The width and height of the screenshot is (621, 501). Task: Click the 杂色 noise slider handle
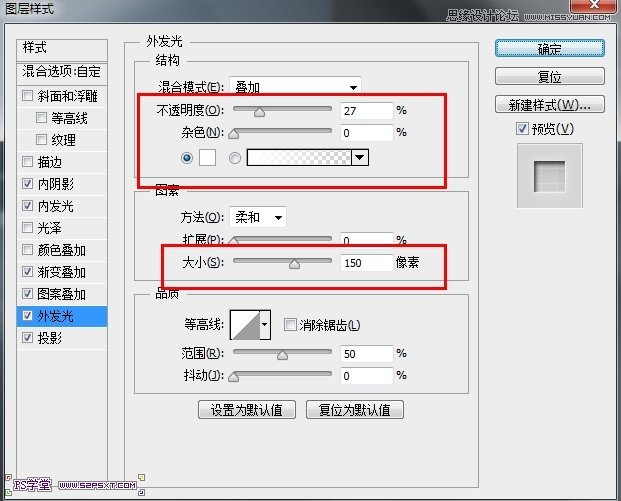pos(234,135)
